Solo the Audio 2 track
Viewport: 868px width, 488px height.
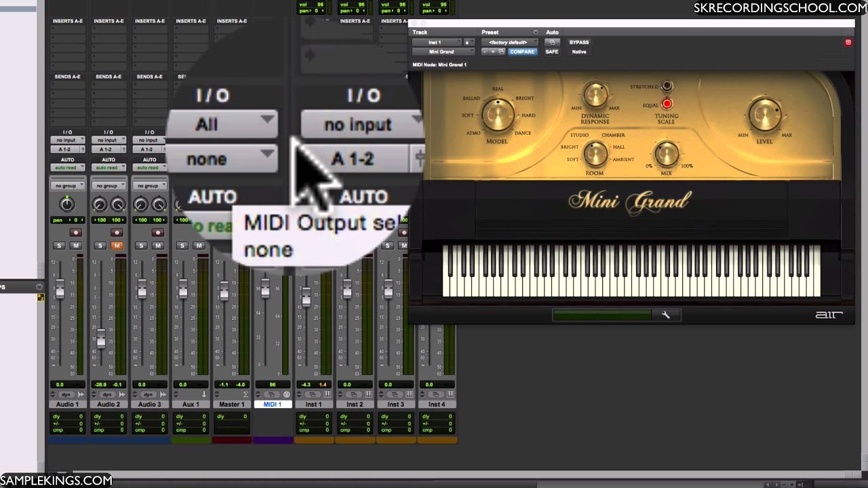point(100,245)
